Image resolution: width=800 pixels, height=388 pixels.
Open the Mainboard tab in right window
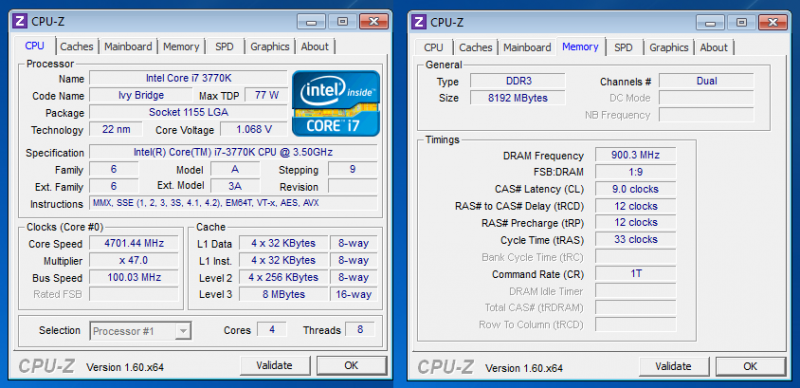pyautogui.click(x=527, y=47)
